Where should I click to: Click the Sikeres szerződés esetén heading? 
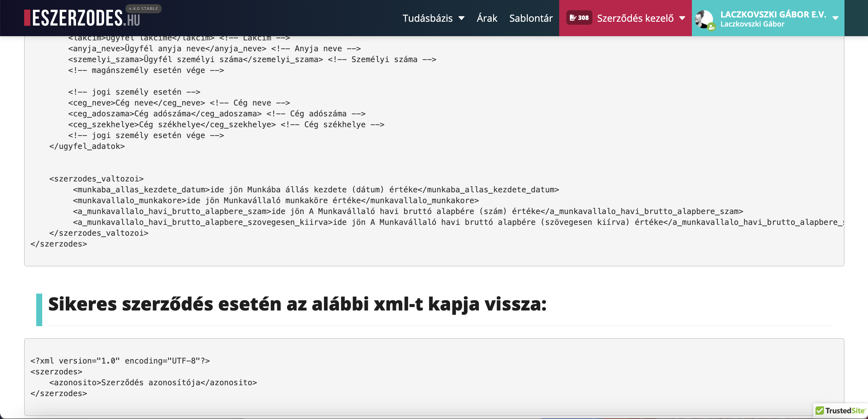coord(297,304)
